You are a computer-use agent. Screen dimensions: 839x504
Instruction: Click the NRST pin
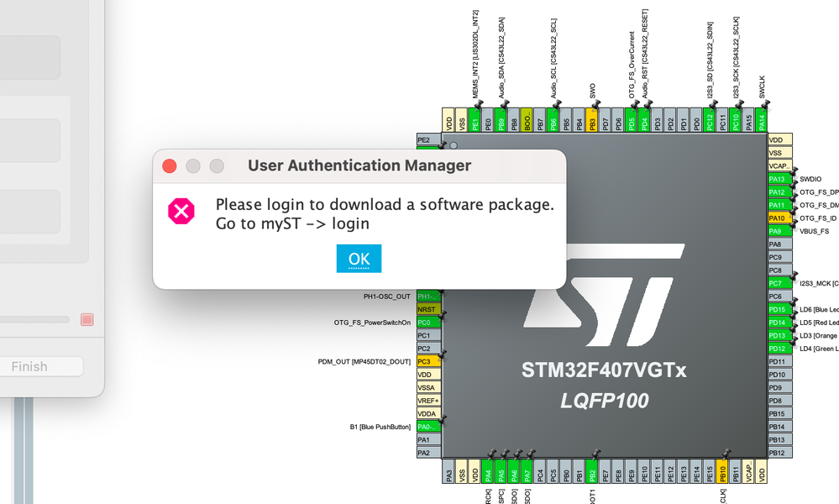[x=428, y=309]
